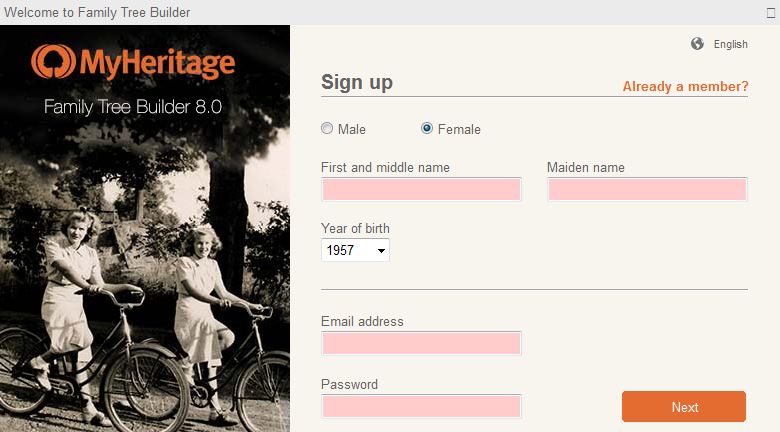Image resolution: width=780 pixels, height=432 pixels.
Task: Click into the Maiden name field
Action: pos(647,189)
